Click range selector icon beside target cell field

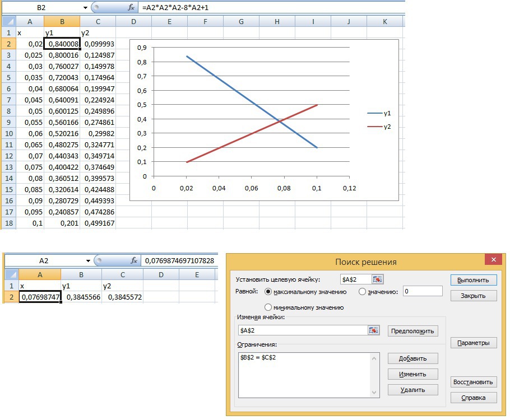click(x=378, y=279)
